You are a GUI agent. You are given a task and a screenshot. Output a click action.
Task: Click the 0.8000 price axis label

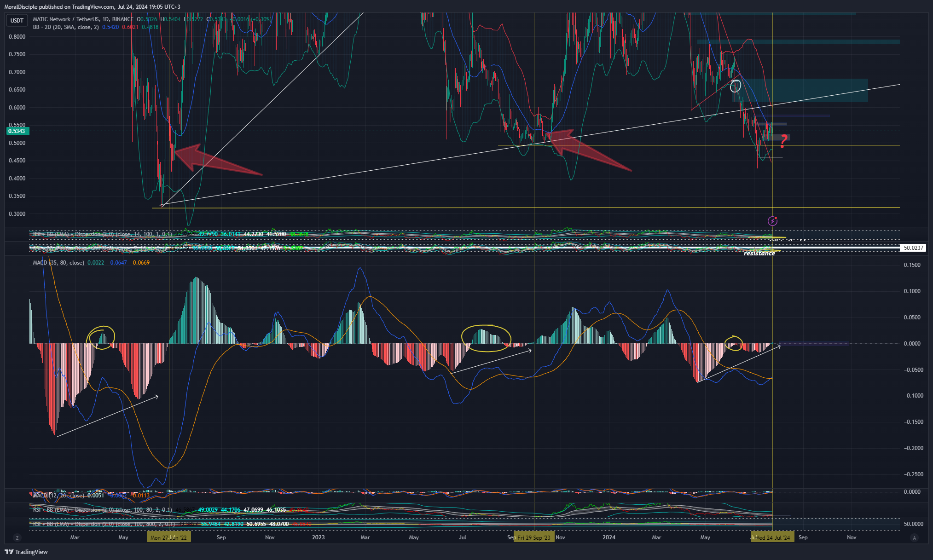(x=17, y=37)
